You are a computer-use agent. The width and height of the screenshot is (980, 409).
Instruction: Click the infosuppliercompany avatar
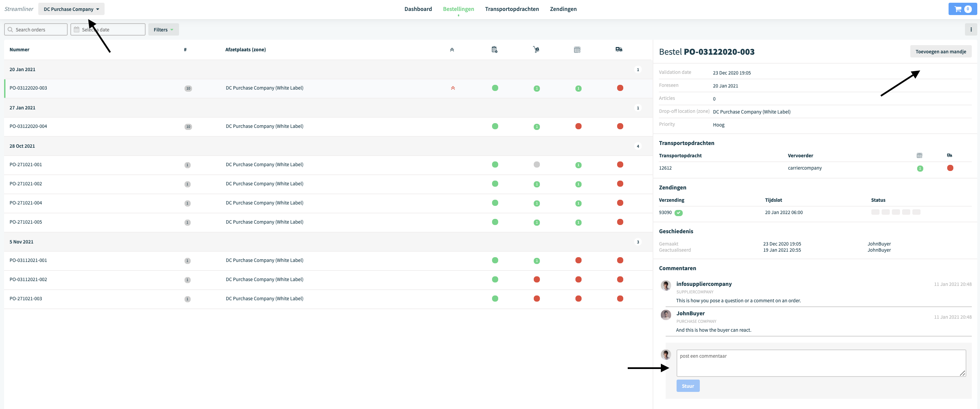[666, 285]
